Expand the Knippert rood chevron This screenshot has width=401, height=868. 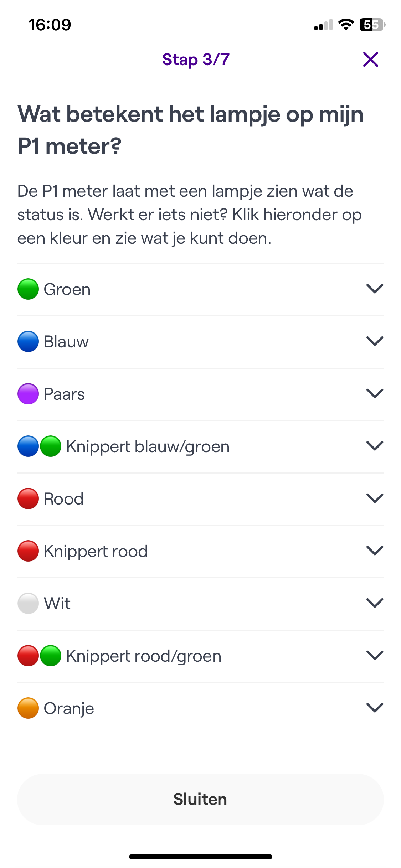375,551
